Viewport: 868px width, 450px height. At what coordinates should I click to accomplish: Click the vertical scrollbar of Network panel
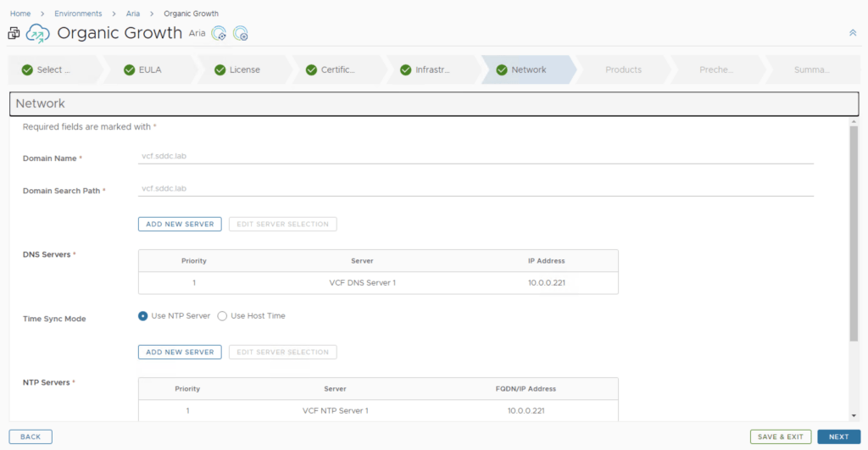[854, 229]
